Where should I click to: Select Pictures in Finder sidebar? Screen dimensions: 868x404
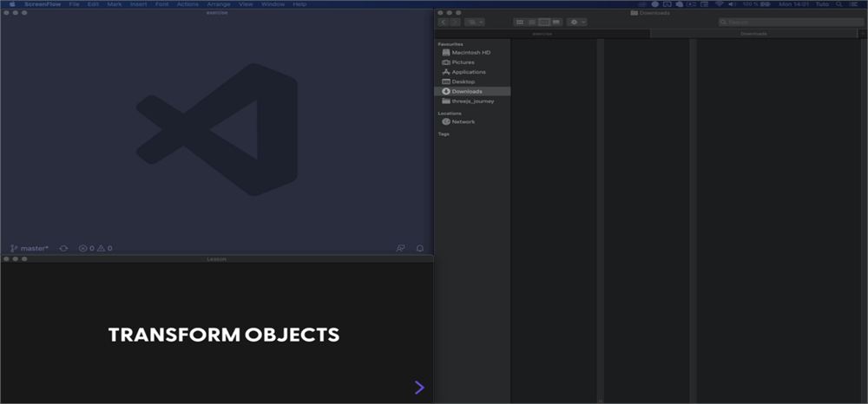(472, 62)
